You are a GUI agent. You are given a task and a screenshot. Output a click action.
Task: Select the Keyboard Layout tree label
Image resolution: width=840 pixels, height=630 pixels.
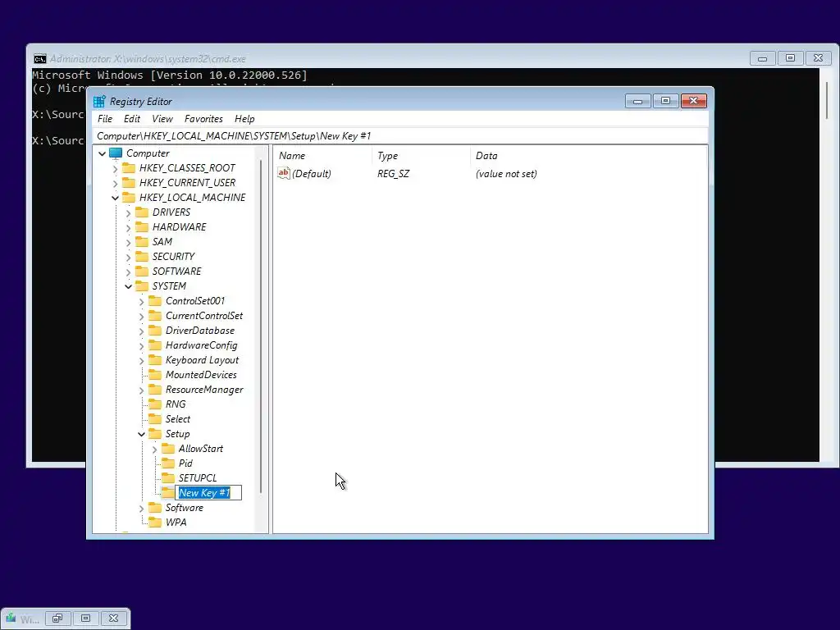tap(202, 360)
